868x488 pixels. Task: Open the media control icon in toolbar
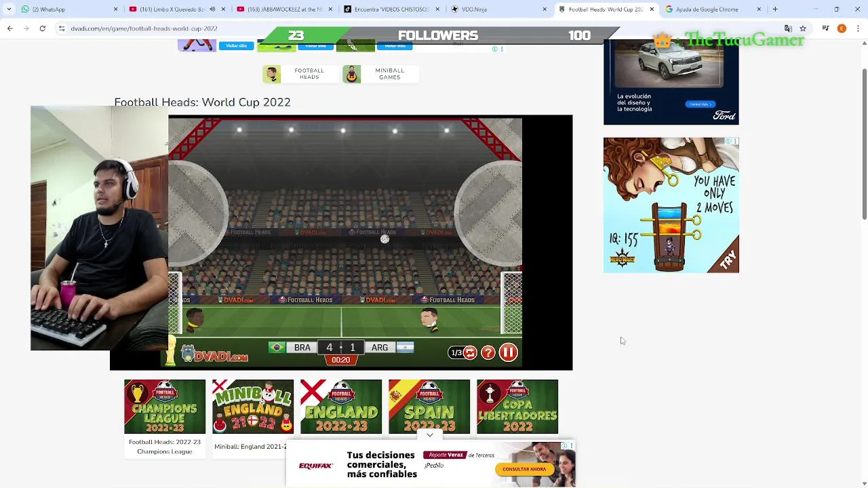825,28
